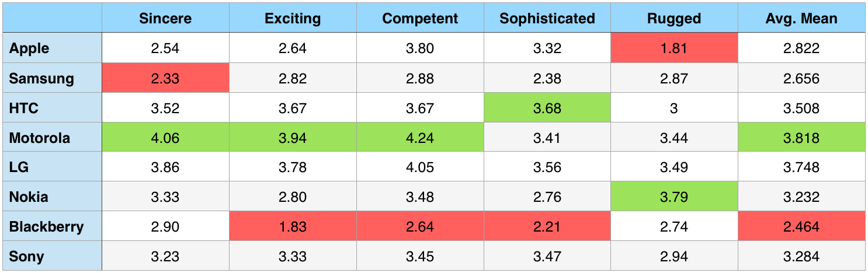Select Samsung's red Sincere cell 2.33

[165, 78]
